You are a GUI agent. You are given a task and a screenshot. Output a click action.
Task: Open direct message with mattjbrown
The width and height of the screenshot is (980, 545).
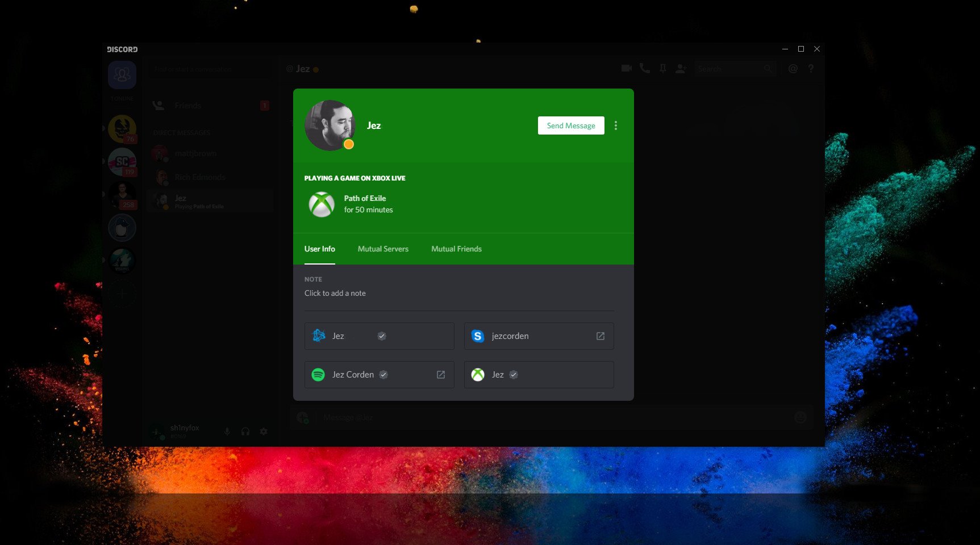click(x=210, y=153)
